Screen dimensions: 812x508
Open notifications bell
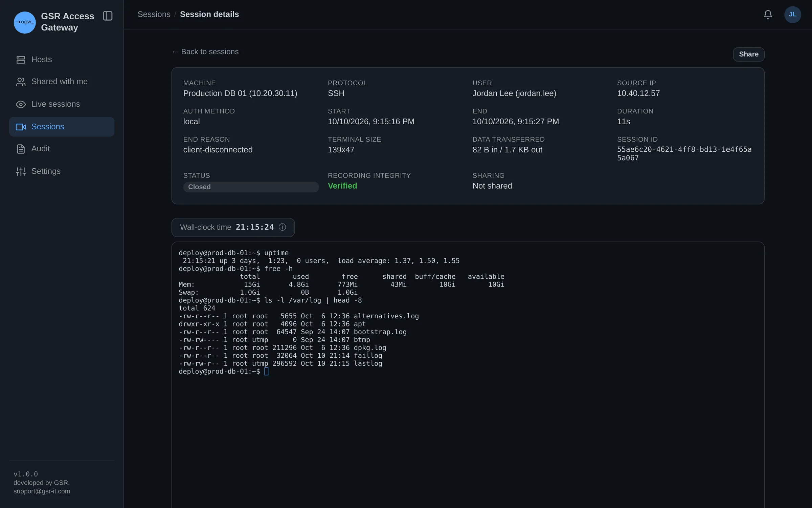[x=768, y=15]
